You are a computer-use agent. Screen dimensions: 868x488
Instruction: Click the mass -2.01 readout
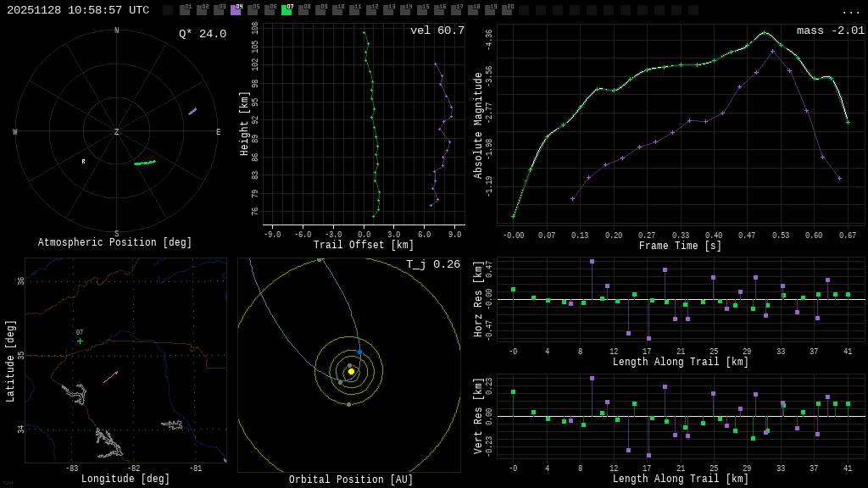coord(830,30)
